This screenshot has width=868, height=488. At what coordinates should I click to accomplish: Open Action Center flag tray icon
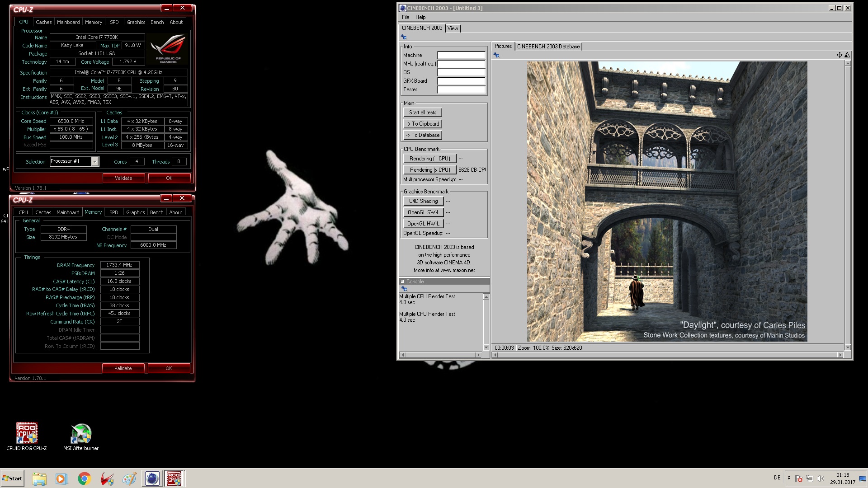point(799,479)
